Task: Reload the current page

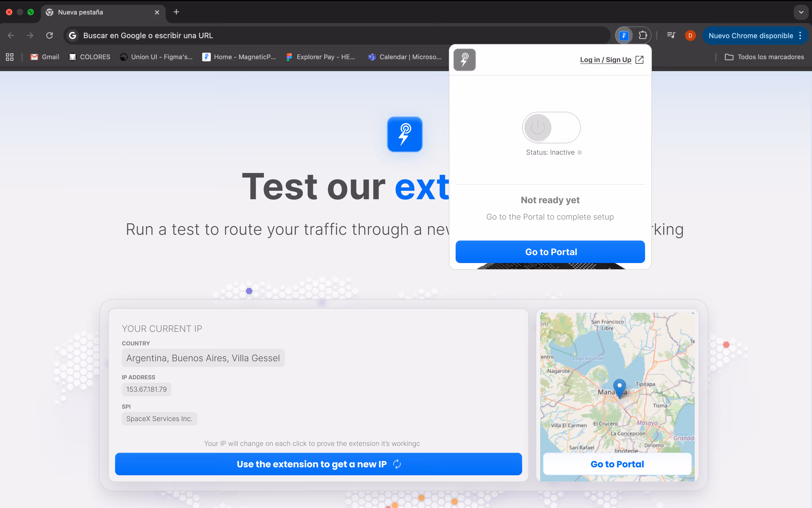Action: click(x=49, y=36)
